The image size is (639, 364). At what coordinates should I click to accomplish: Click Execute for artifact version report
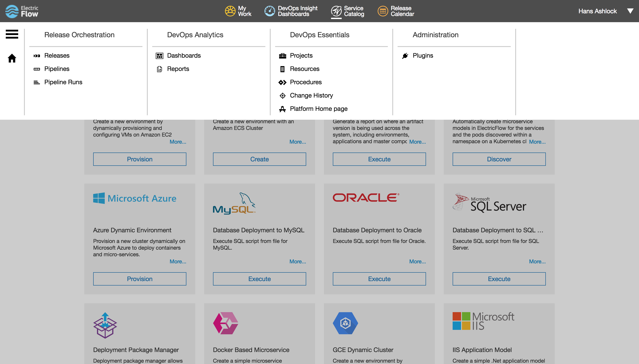(379, 159)
